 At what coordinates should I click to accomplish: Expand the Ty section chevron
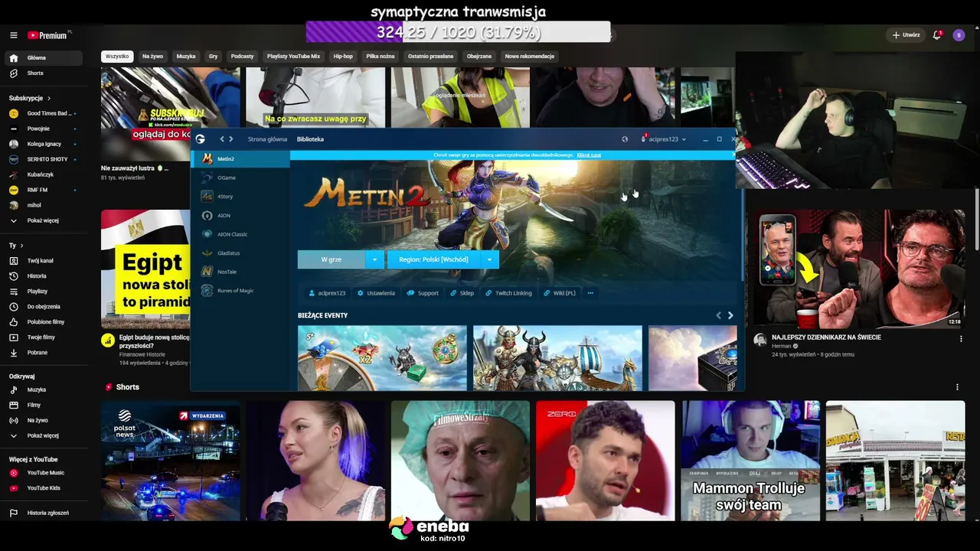(x=22, y=246)
